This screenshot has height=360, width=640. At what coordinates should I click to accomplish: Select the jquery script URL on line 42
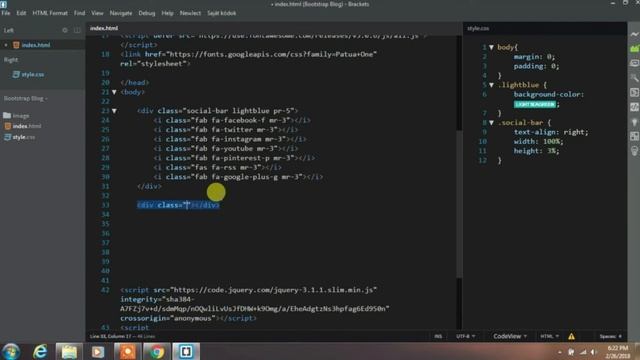point(273,290)
